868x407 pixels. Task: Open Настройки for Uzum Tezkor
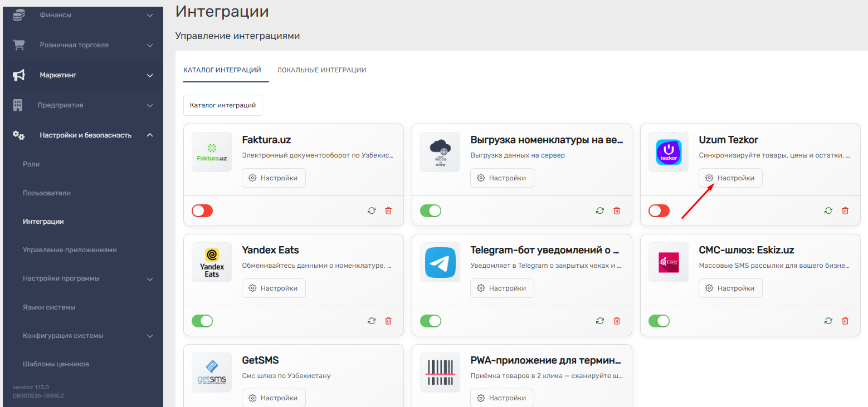(730, 178)
